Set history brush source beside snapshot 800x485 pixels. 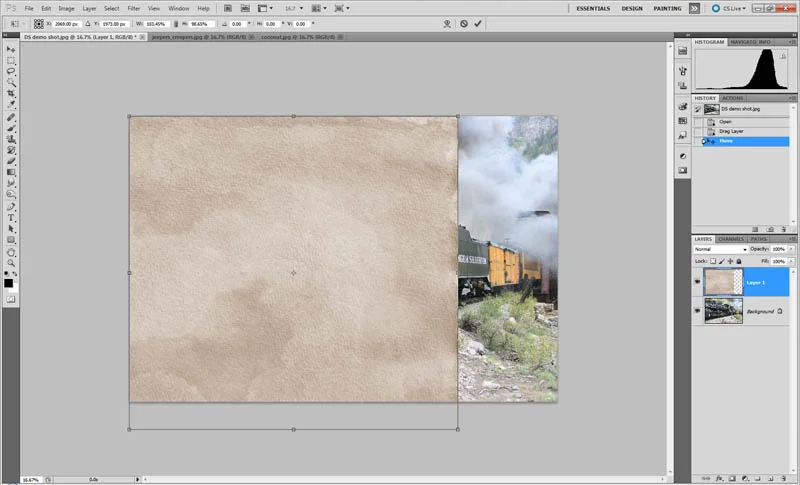[697, 109]
